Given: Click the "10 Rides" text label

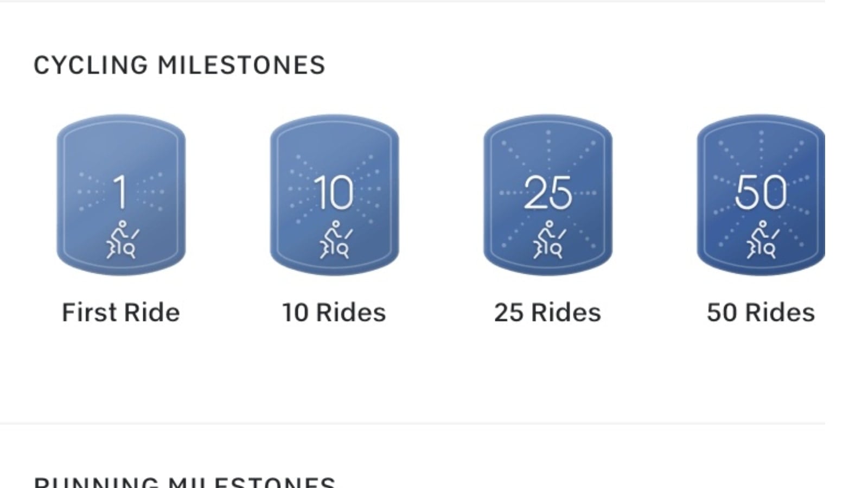Looking at the screenshot, I should (x=334, y=313).
